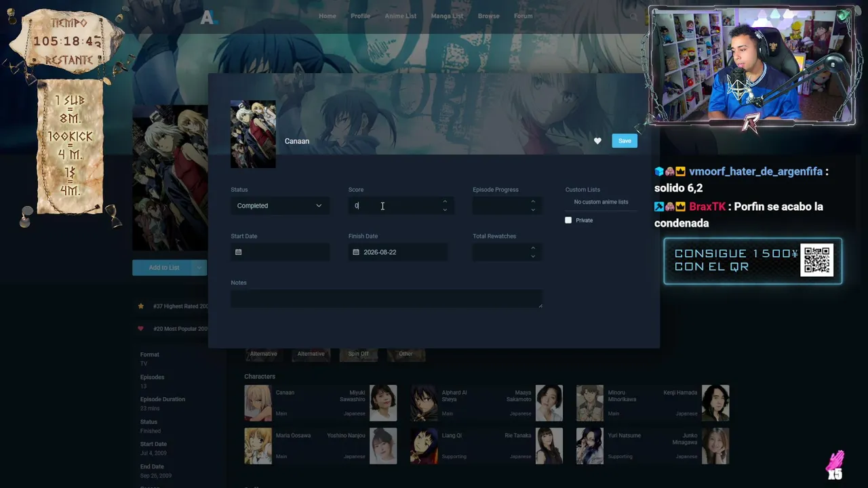
Task: Click the large Canaan poster on the page
Action: 170,178
